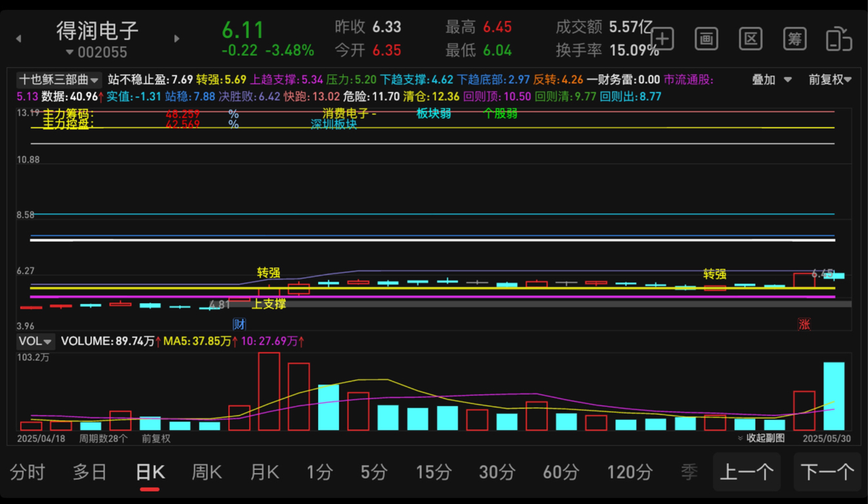Tap the 下趋底部:2.97 indicator value

tap(493, 80)
